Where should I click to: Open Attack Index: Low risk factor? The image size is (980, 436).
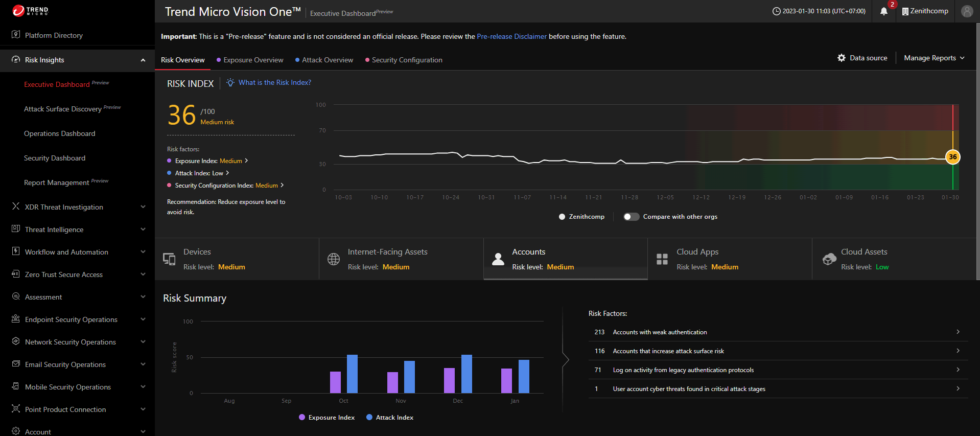click(x=198, y=173)
